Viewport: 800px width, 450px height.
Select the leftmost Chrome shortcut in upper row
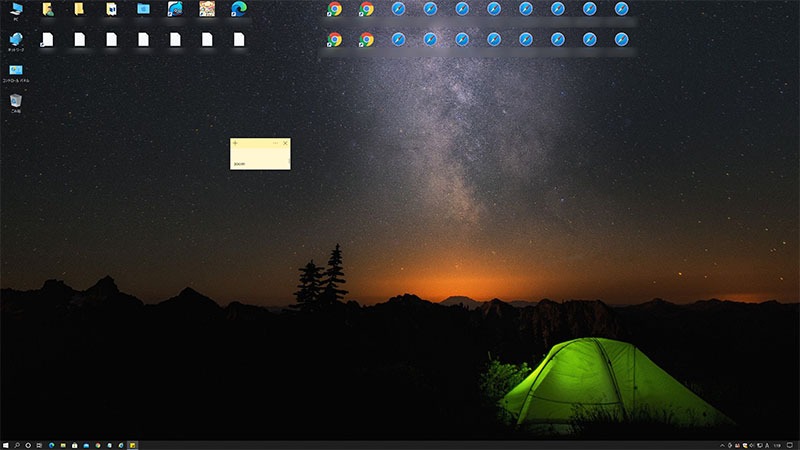pos(335,9)
